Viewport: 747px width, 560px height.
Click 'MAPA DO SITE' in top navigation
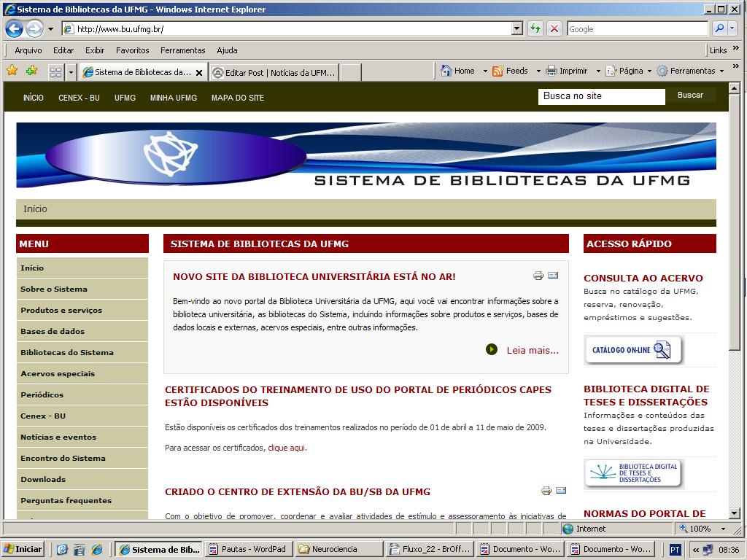click(238, 98)
